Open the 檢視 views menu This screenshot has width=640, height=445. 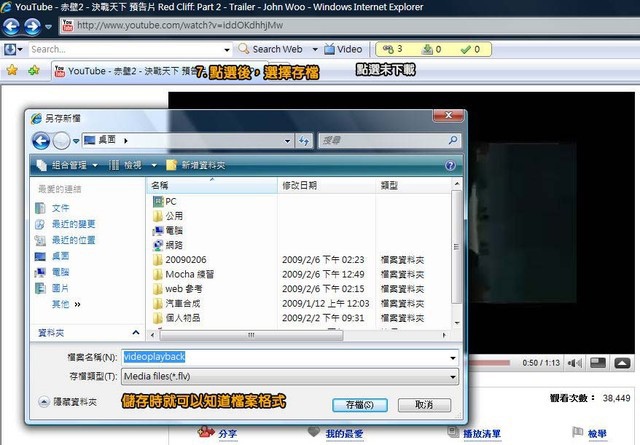(127, 165)
